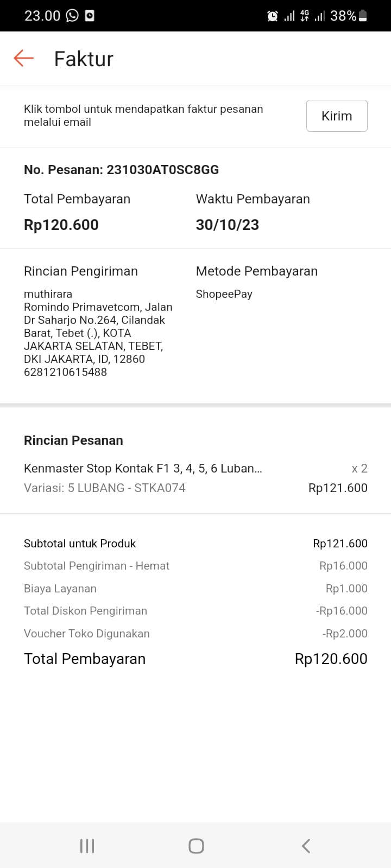391x868 pixels.
Task: Select the Rp120.600 total payment amount
Action: pos(61,225)
